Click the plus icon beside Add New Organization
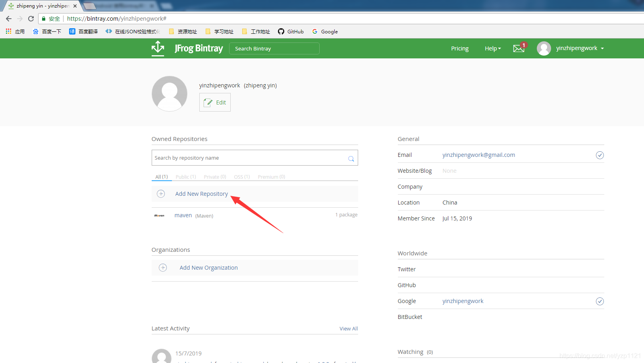The image size is (644, 363). 163,268
